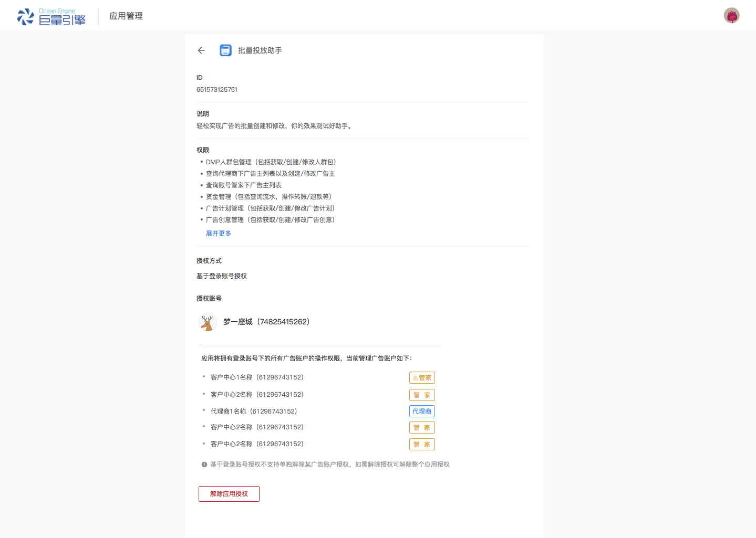Open the user profile avatar at top right
The width and height of the screenshot is (756, 538).
pos(731,16)
